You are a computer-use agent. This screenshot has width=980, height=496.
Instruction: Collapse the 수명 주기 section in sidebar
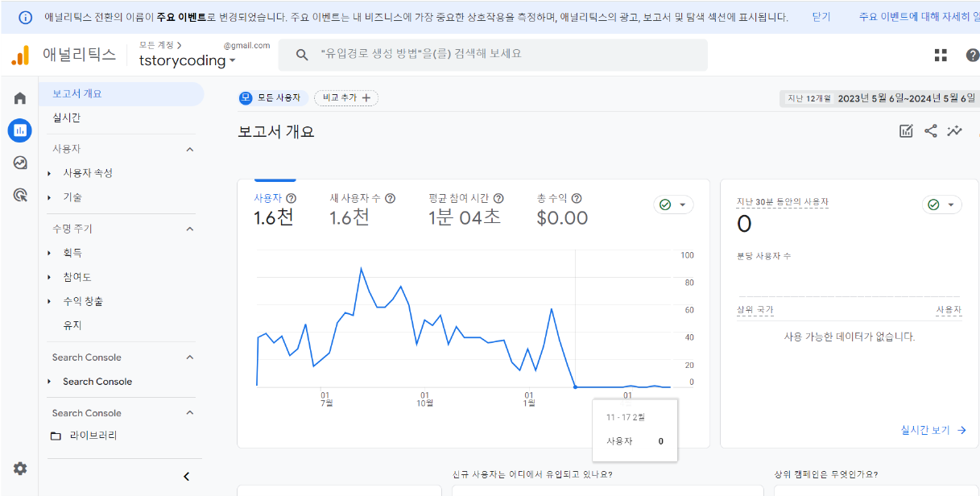pos(189,228)
